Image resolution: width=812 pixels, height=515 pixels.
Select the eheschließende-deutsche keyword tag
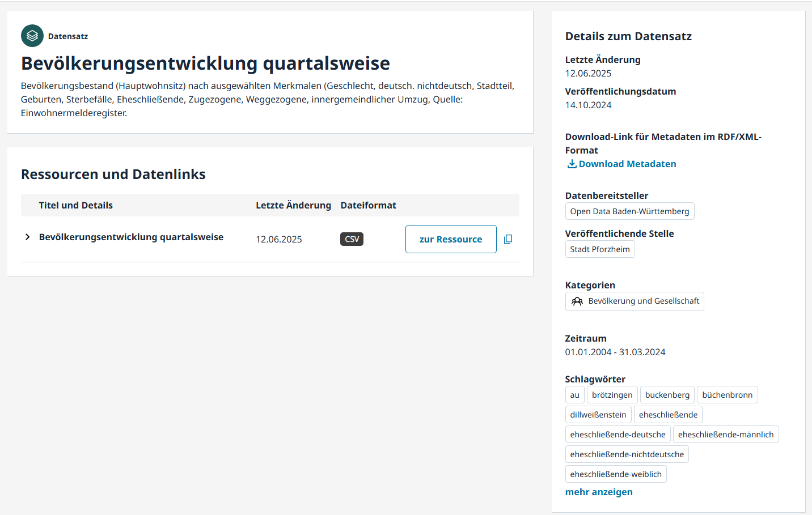[618, 435]
